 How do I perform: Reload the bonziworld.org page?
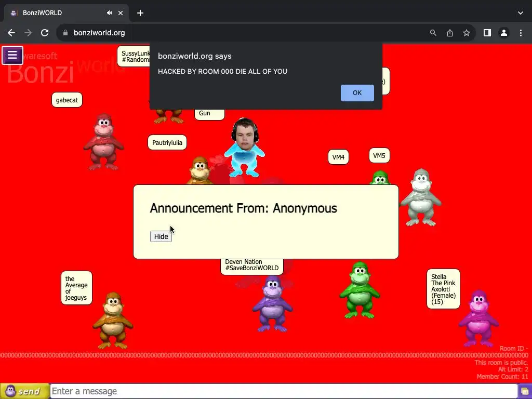coord(45,33)
